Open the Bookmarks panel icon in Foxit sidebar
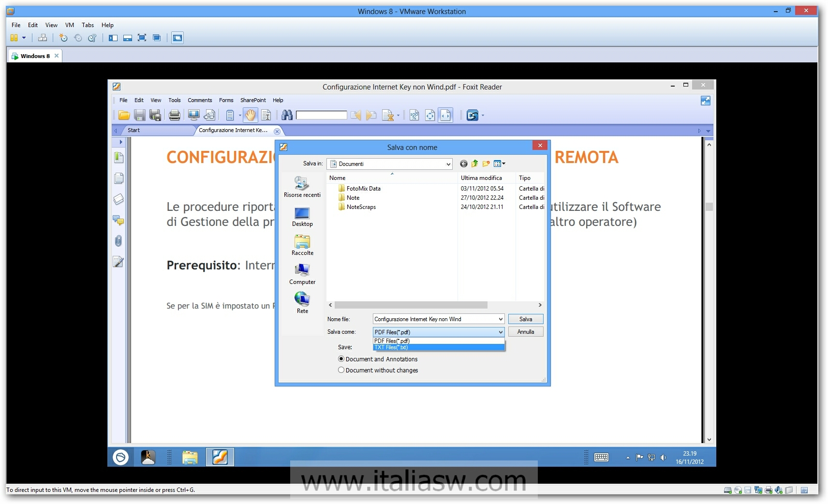The height and width of the screenshot is (504, 828). point(118,157)
